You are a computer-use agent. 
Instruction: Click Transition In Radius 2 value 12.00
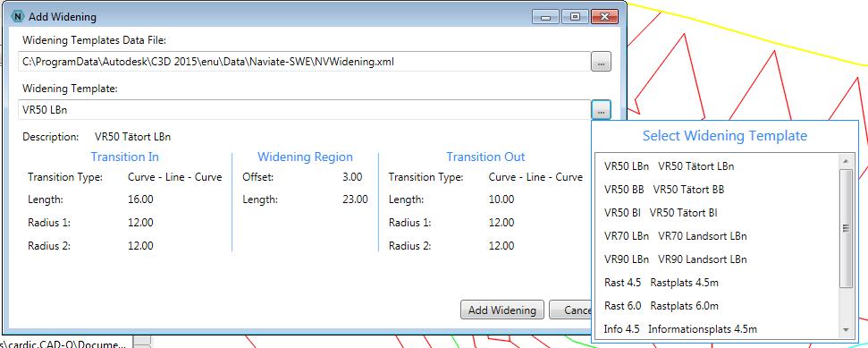point(140,245)
